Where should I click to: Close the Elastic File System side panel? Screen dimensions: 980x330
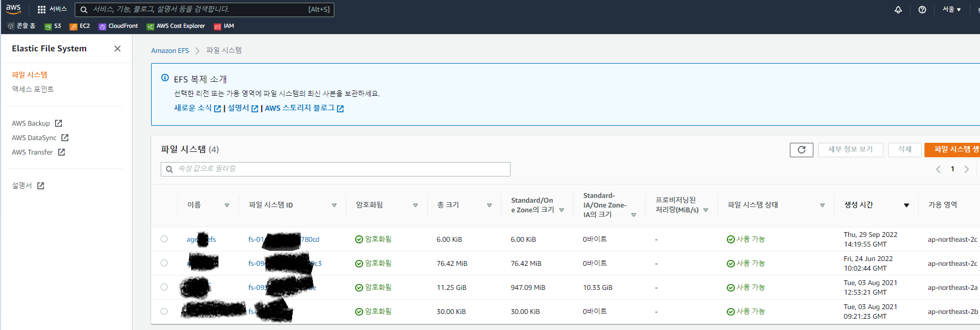(117, 49)
